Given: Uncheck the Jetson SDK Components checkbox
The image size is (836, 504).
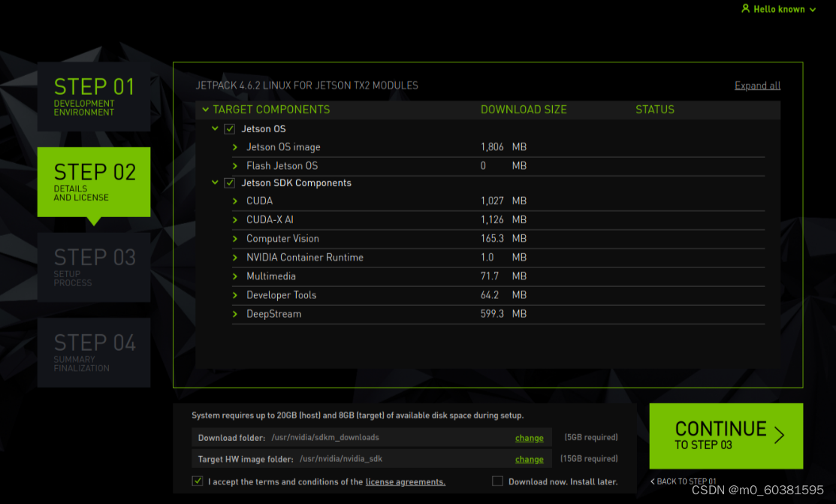Looking at the screenshot, I should 230,183.
